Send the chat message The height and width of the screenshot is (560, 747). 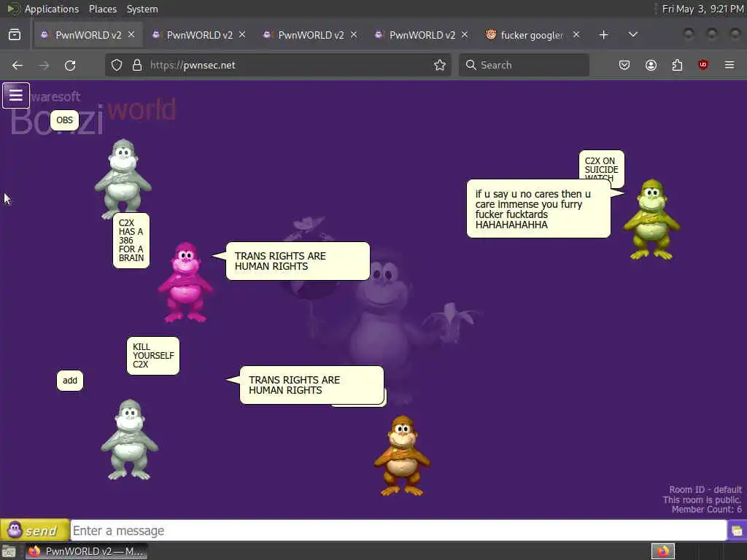click(x=35, y=530)
